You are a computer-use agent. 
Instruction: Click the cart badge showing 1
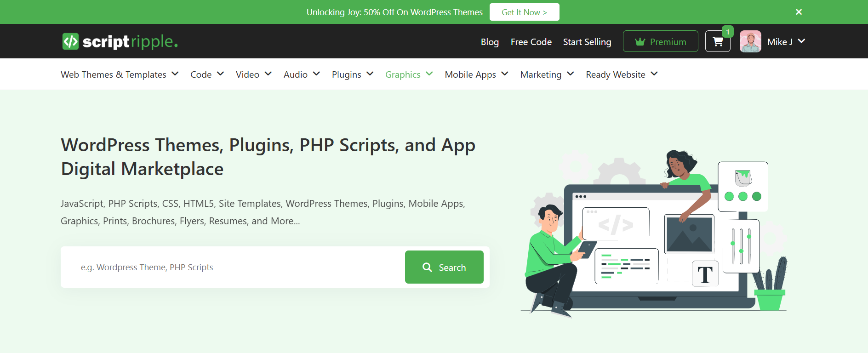(x=728, y=32)
